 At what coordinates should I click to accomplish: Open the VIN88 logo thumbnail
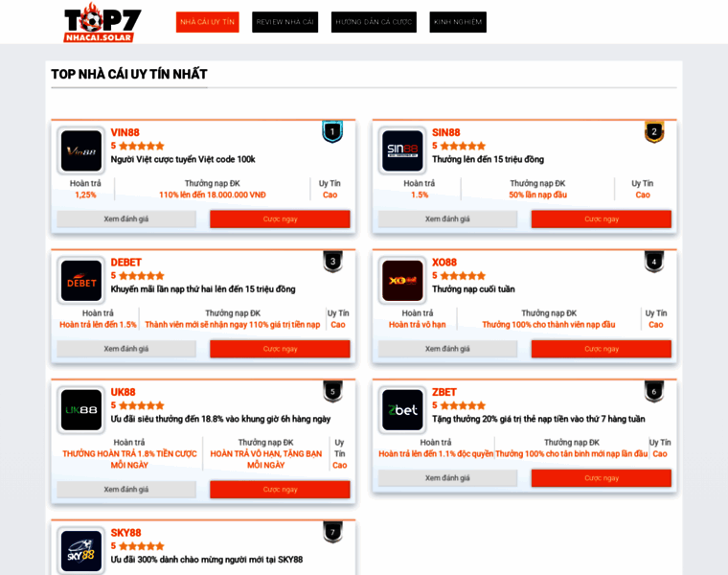[81, 150]
